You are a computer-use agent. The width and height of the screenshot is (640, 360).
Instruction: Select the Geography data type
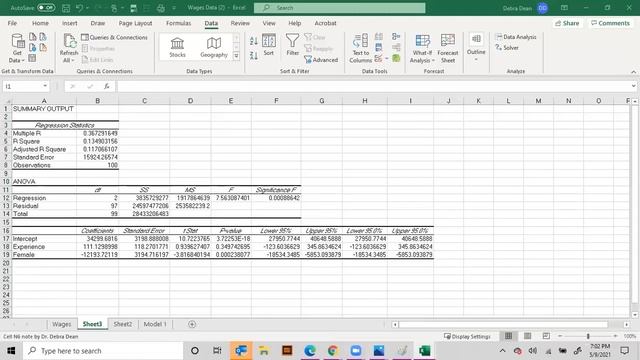213,47
